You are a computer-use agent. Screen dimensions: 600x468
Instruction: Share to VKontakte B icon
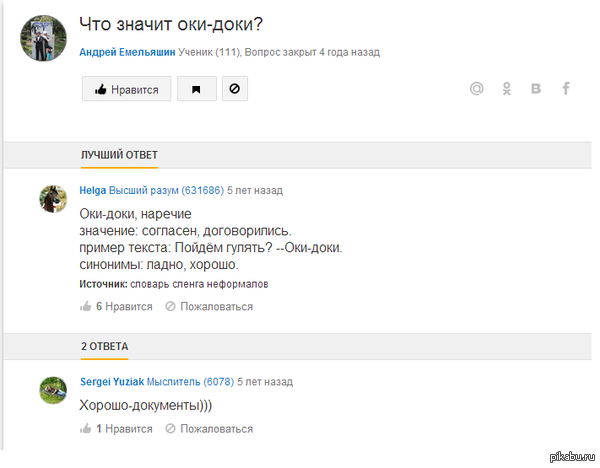pyautogui.click(x=536, y=89)
